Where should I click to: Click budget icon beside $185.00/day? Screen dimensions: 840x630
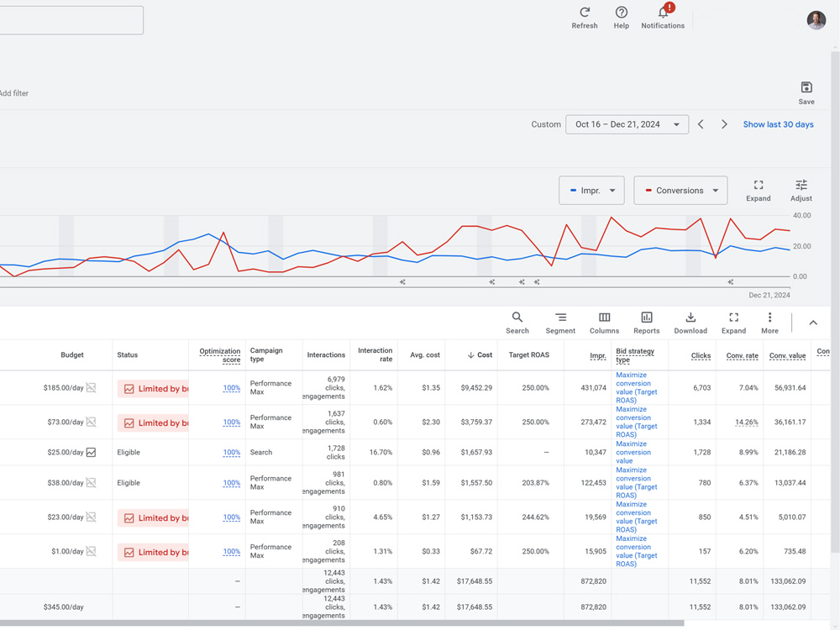91,387
